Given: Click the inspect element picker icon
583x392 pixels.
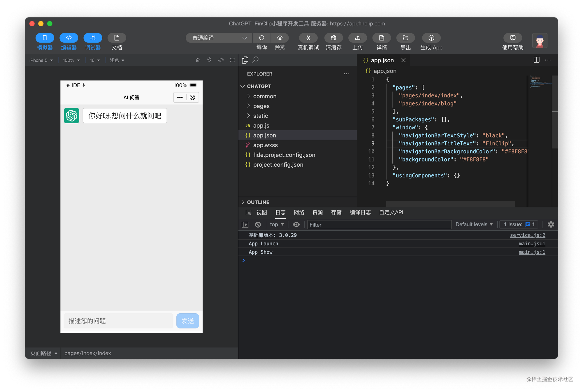Looking at the screenshot, I should (x=248, y=212).
